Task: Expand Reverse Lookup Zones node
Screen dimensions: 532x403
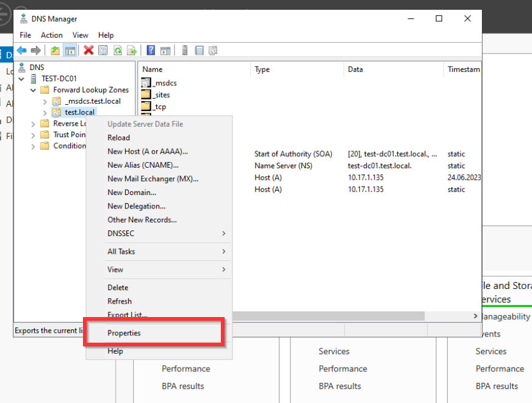Action: point(33,124)
